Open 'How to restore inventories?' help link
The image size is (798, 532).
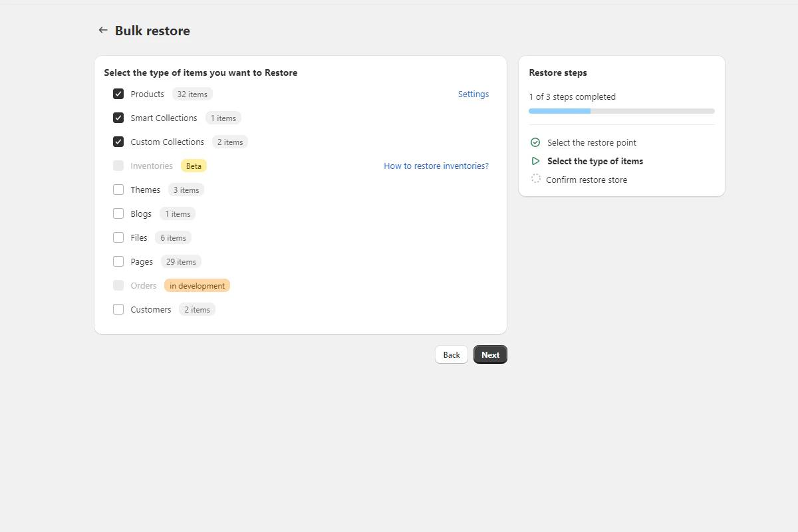[436, 166]
